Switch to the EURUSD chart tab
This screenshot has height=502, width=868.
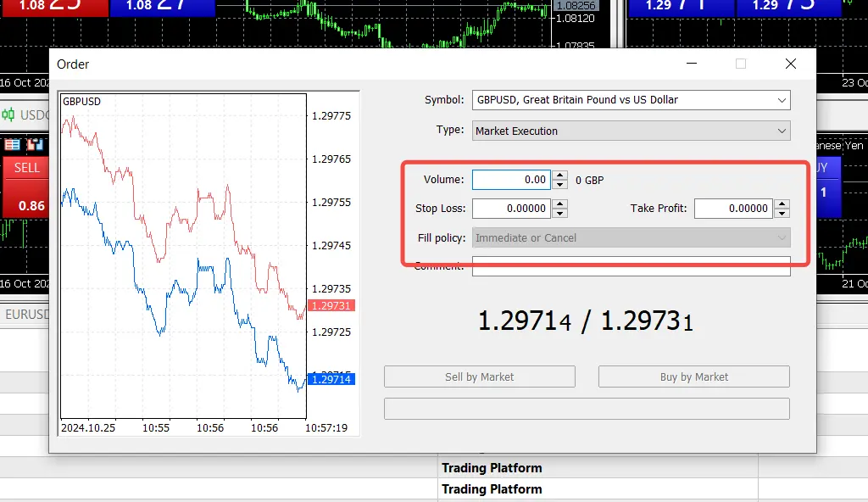[25, 315]
